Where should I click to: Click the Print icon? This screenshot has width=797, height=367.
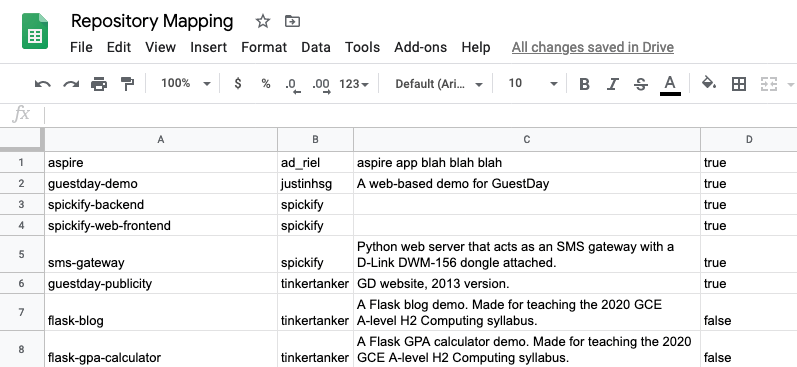pyautogui.click(x=99, y=84)
